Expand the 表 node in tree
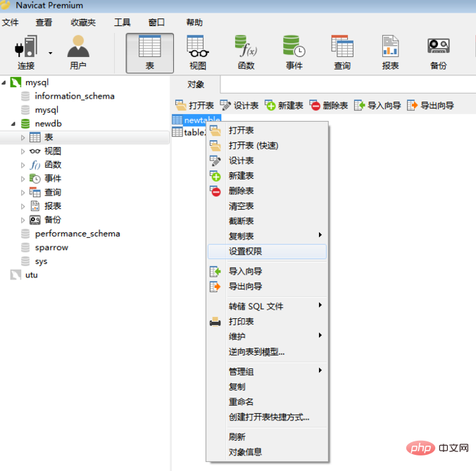This screenshot has width=476, height=471. pyautogui.click(x=23, y=137)
